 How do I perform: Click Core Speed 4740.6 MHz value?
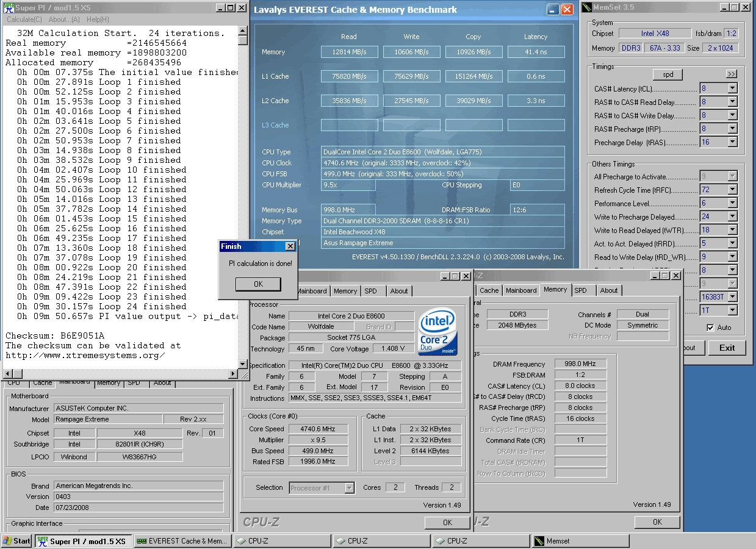(318, 429)
